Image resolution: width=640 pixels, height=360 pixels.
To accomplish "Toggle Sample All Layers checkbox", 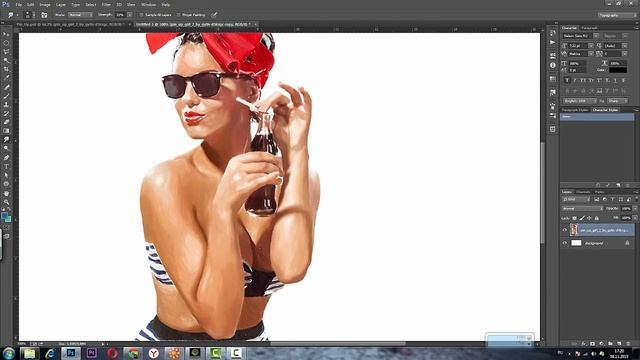I will pyautogui.click(x=142, y=15).
